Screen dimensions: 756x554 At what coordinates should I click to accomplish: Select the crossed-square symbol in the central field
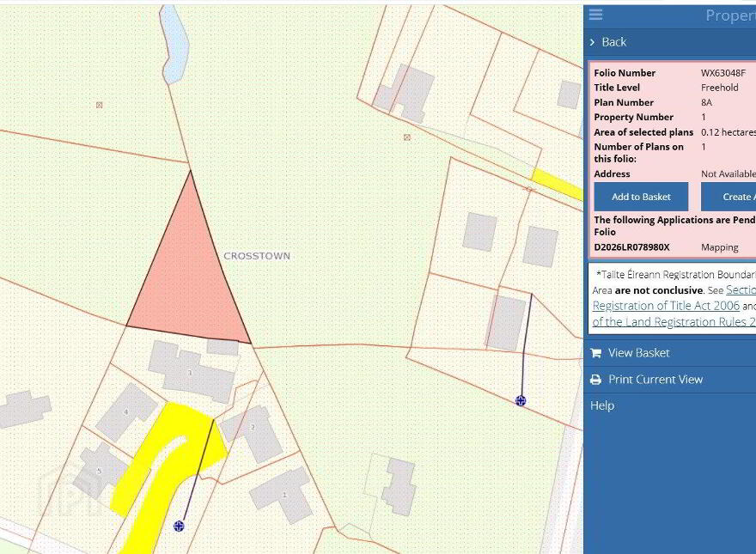point(407,137)
